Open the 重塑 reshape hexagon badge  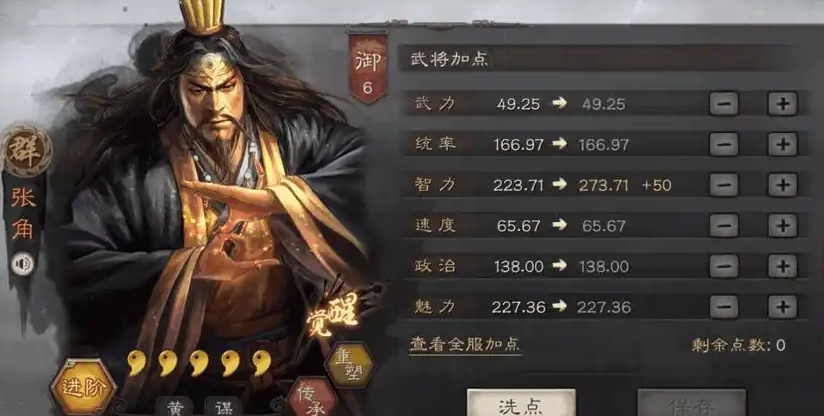(x=349, y=365)
